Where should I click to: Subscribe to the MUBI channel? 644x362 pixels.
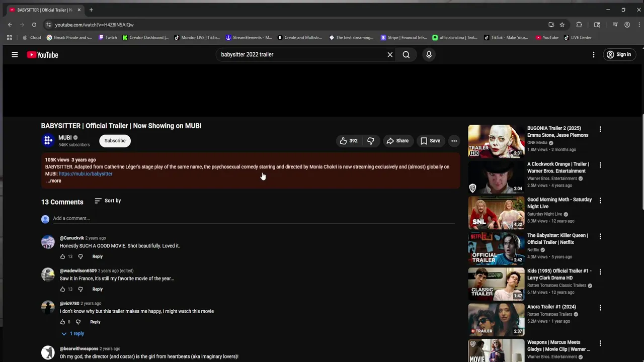pos(115,141)
